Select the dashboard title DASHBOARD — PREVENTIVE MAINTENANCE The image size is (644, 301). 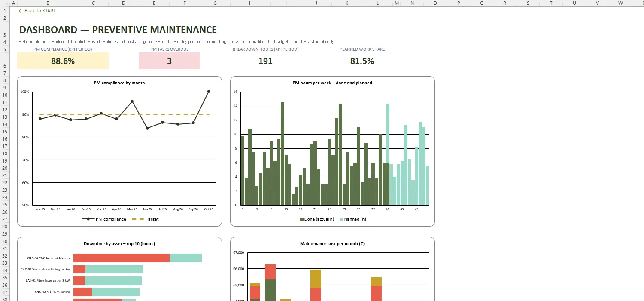tap(118, 30)
